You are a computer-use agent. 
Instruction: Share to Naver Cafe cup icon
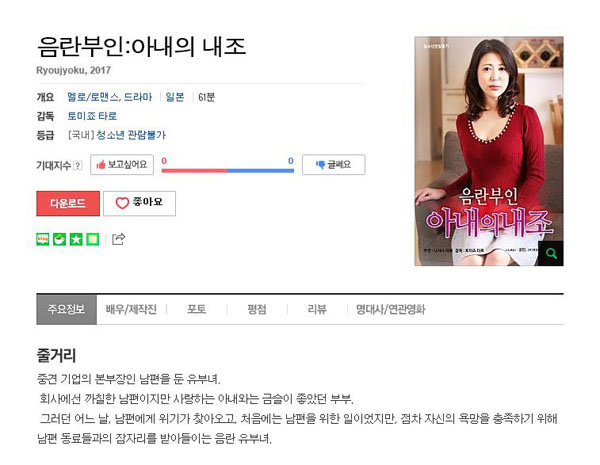click(x=59, y=239)
